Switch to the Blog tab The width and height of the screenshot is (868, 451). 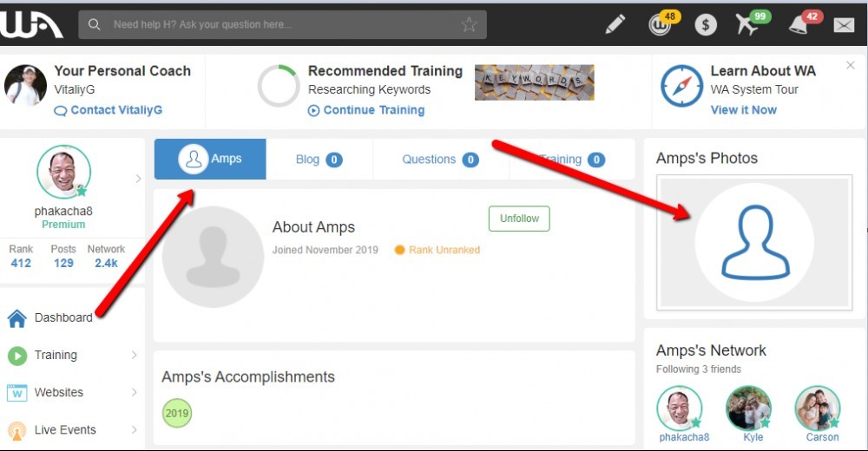[319, 160]
